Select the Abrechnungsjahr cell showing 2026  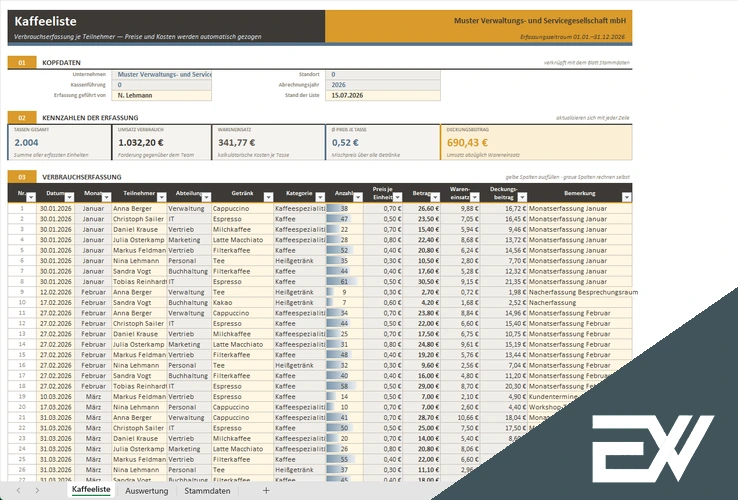(383, 85)
